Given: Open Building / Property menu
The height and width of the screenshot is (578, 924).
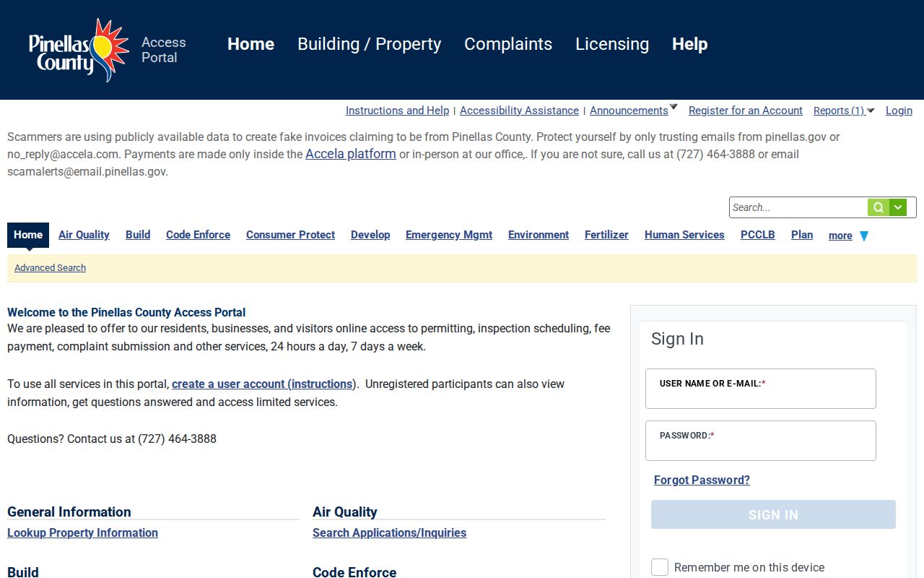Looking at the screenshot, I should [369, 44].
